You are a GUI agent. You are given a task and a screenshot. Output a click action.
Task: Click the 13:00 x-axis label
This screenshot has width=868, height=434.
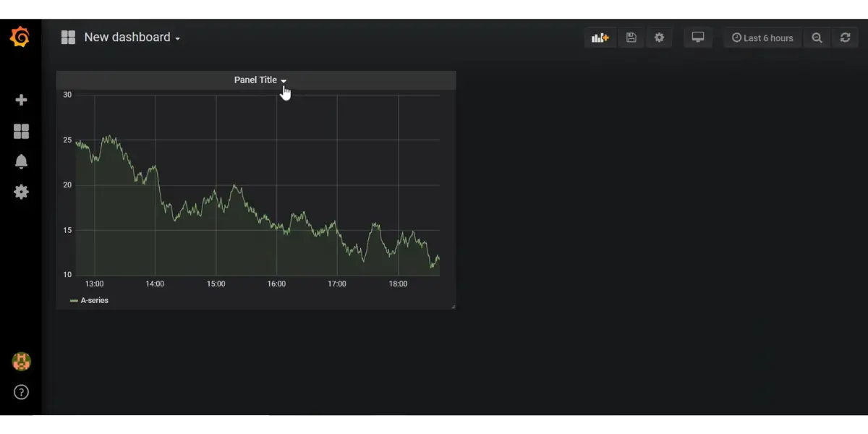[94, 284]
